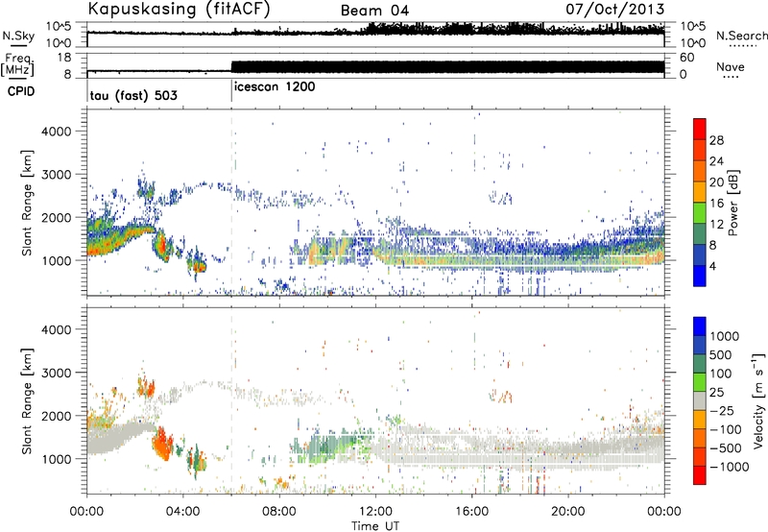Select the 'icescan 1200' mode label

point(275,87)
